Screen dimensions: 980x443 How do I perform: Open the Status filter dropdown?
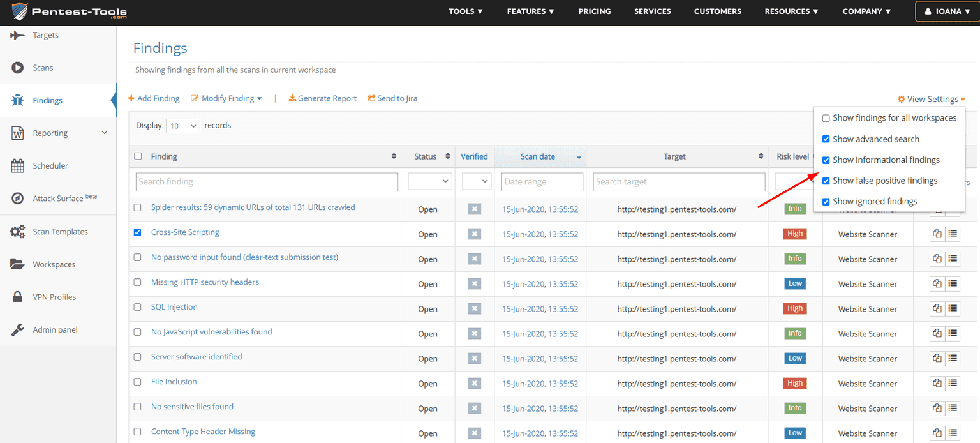coord(430,182)
